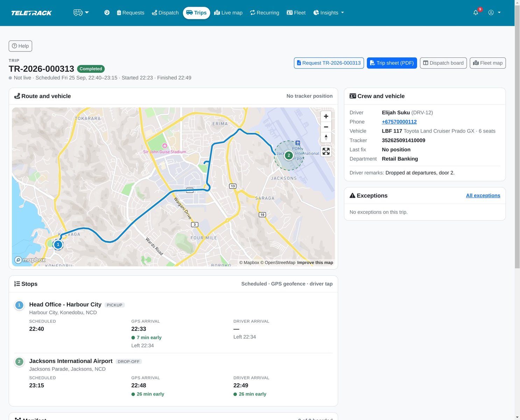
Task: Download the Trip sheet PDF
Action: (392, 63)
